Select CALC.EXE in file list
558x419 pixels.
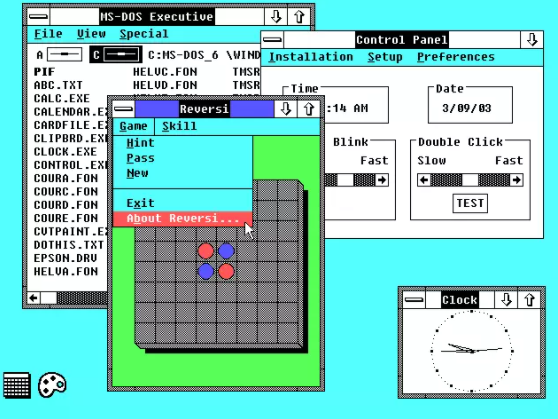[62, 99]
